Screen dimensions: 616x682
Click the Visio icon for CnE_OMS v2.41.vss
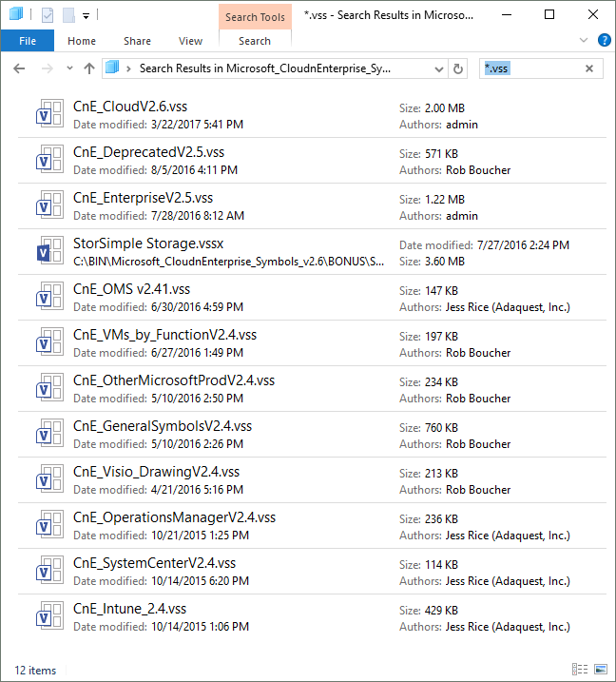pyautogui.click(x=49, y=297)
